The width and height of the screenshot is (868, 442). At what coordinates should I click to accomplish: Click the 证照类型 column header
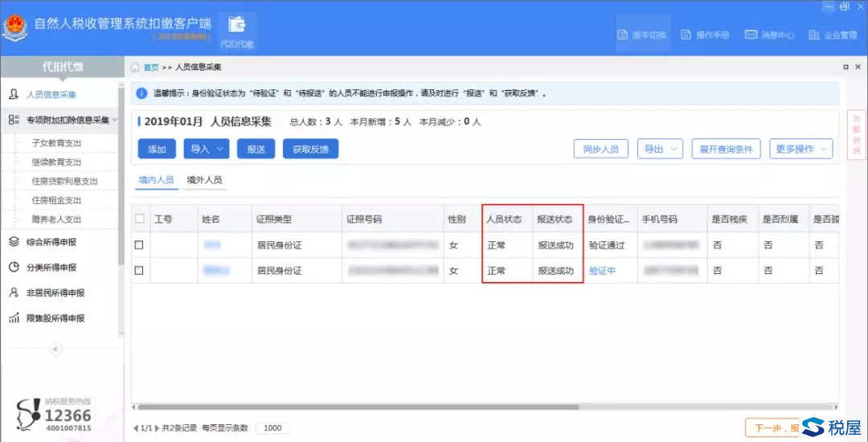pyautogui.click(x=296, y=219)
